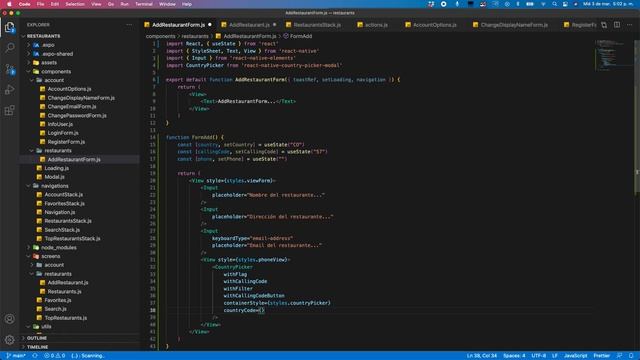The height and width of the screenshot is (360, 640).
Task: Open the Help menu
Action: [187, 4]
